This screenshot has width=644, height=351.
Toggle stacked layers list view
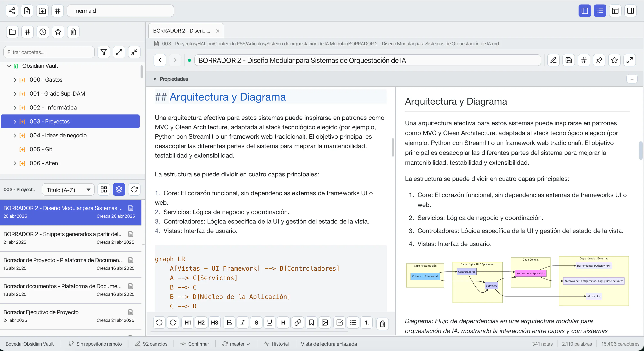[119, 189]
